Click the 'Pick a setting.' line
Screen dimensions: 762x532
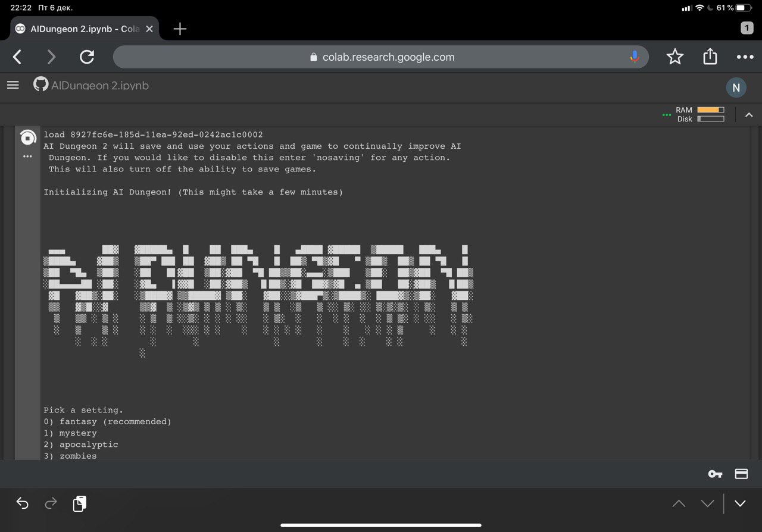(83, 410)
